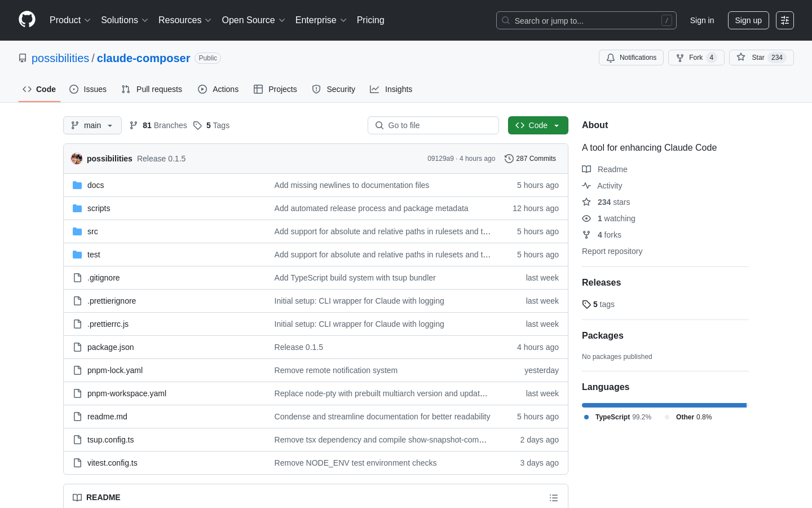Open Activity link in About sidebar

coord(602,186)
